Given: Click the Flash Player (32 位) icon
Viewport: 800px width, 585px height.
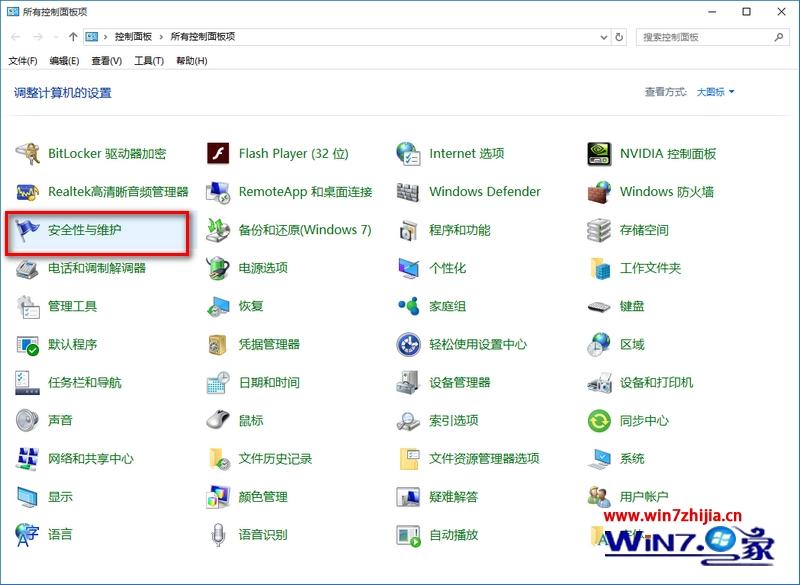Looking at the screenshot, I should coord(218,154).
